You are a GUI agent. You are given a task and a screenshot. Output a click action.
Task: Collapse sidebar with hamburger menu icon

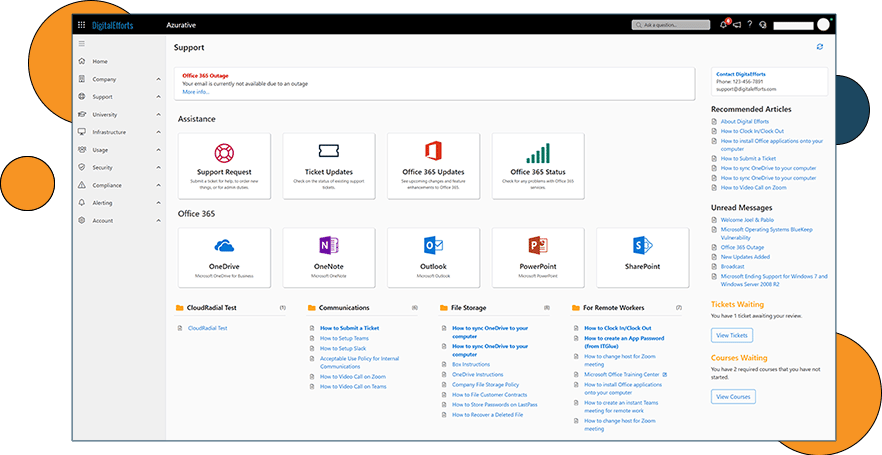pos(82,44)
